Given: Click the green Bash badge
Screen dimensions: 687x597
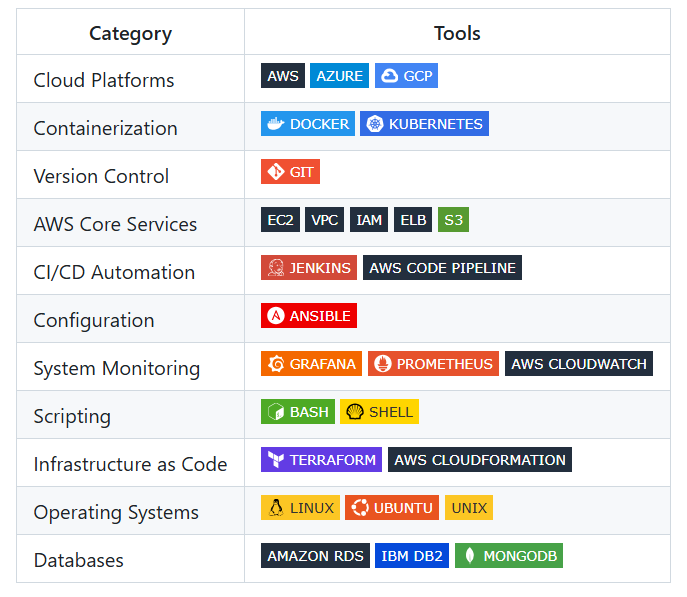Looking at the screenshot, I should 298,412.
